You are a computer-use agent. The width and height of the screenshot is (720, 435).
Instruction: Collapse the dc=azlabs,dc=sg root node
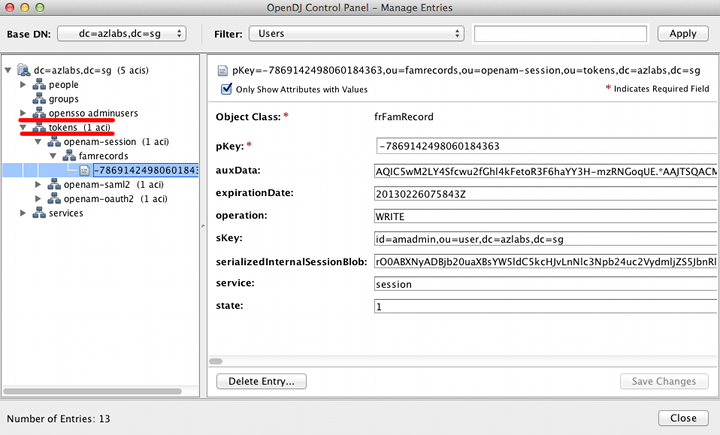pyautogui.click(x=8, y=70)
